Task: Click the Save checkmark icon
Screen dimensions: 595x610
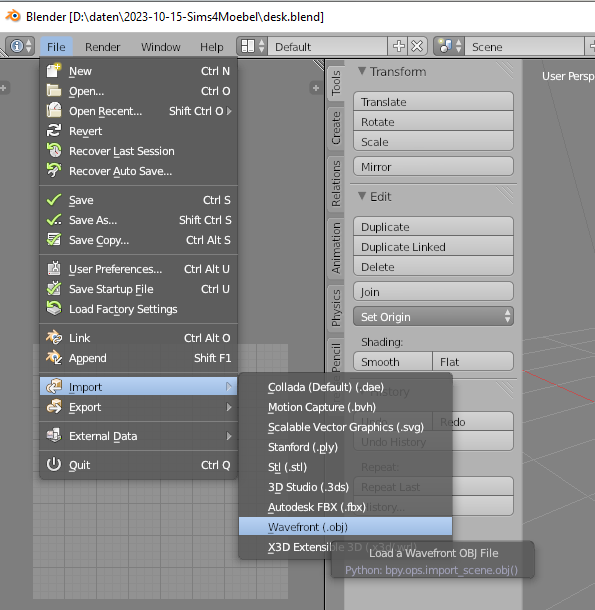Action: pyautogui.click(x=54, y=200)
